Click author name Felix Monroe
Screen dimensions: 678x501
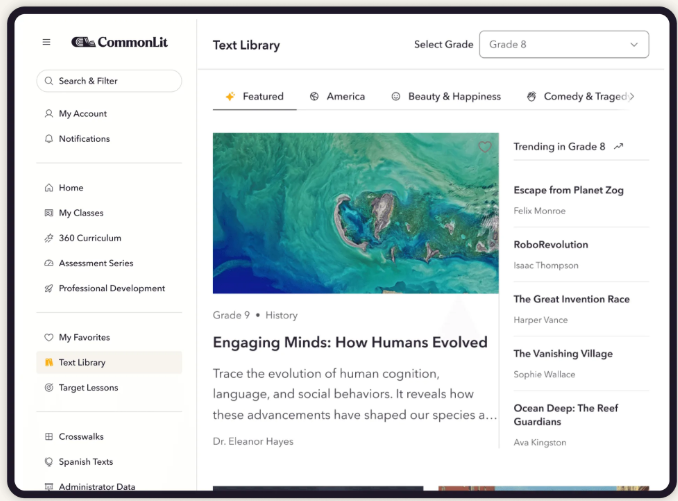(x=540, y=211)
